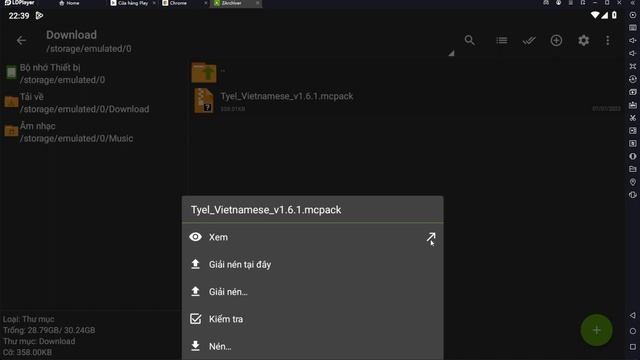Click the download icon beside Nén...
The image size is (640, 360).
point(196,346)
